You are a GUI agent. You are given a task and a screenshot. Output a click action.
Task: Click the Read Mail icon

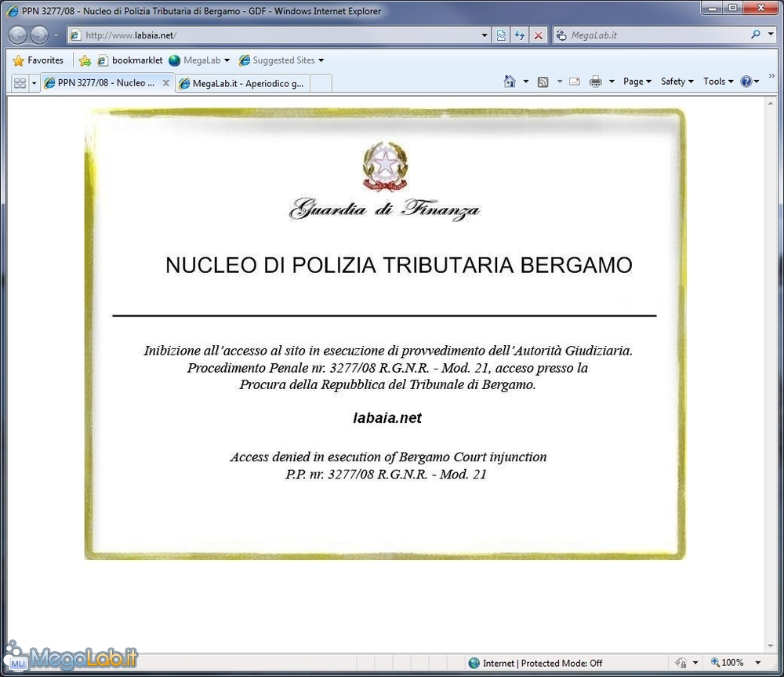click(575, 82)
